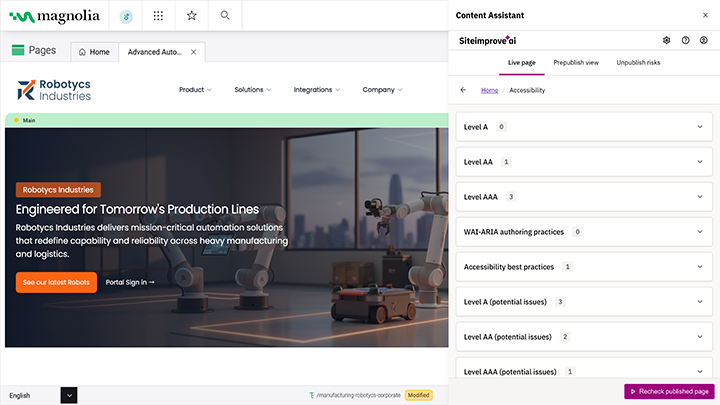Open Siteimprove settings gear icon
This screenshot has height=405, width=720.
tap(666, 40)
